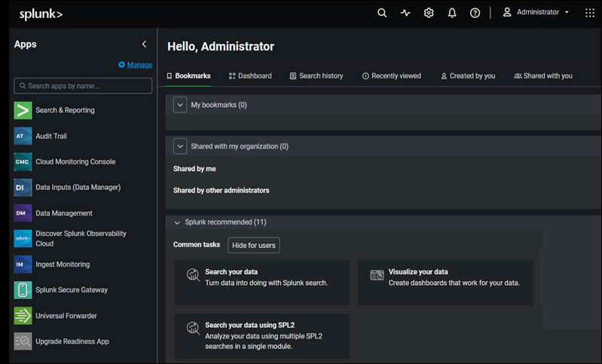Open settings gear in the top bar
The height and width of the screenshot is (364, 602).
(x=429, y=13)
